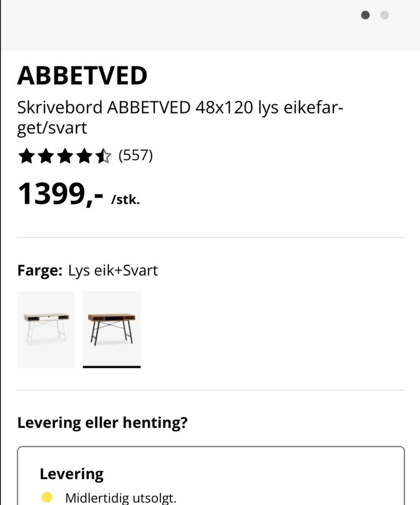Viewport: 420px width, 505px height.
Task: Click the second rating star
Action: 45,156
